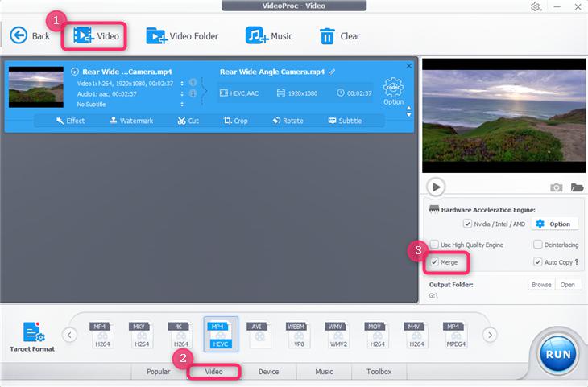Open No Subtitle selector arrows
The width and height of the screenshot is (588, 387).
(x=182, y=104)
